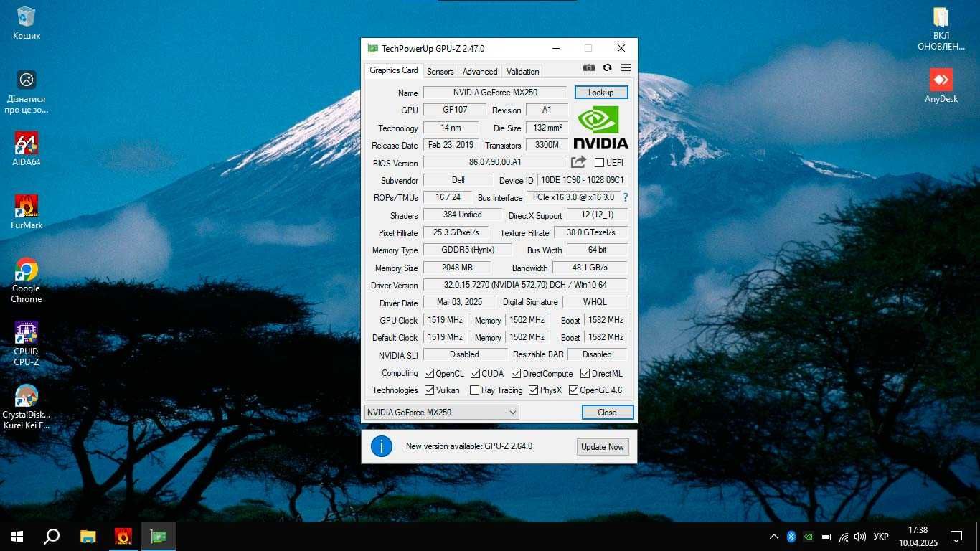
Task: Toggle the CUDA checkbox
Action: pyautogui.click(x=475, y=374)
